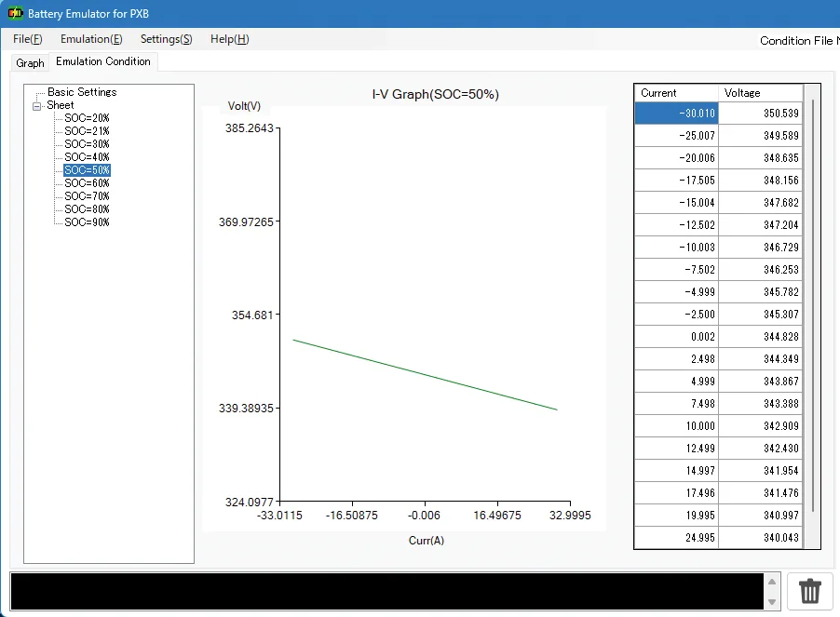Viewport: 840px width, 617px height.
Task: Select voltage cell 341.476
Action: tap(760, 493)
